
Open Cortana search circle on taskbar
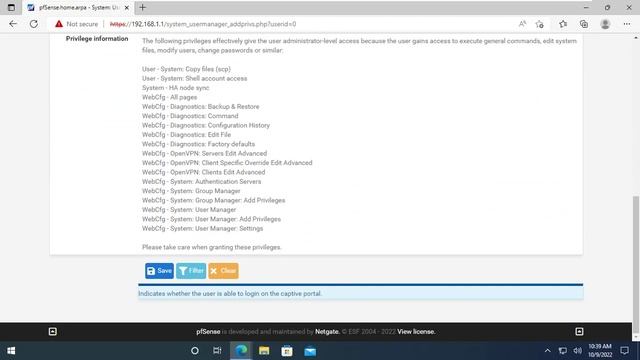tap(195, 351)
